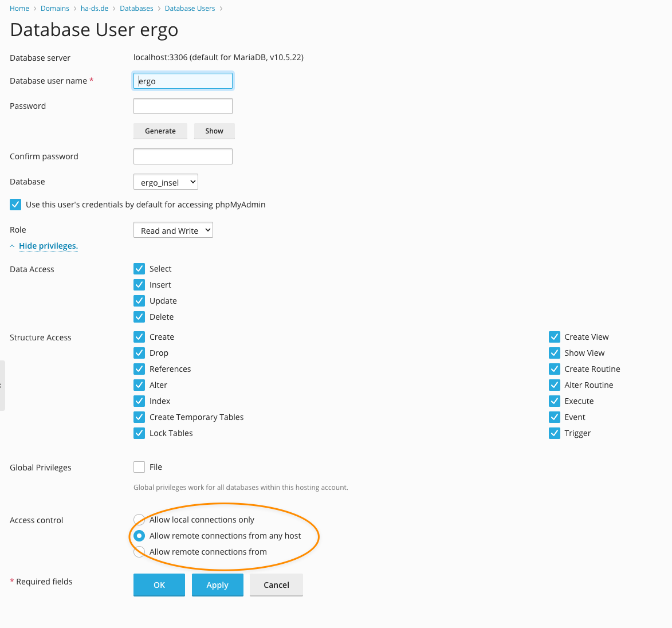Uncheck the Select privilege checkbox

click(x=139, y=269)
